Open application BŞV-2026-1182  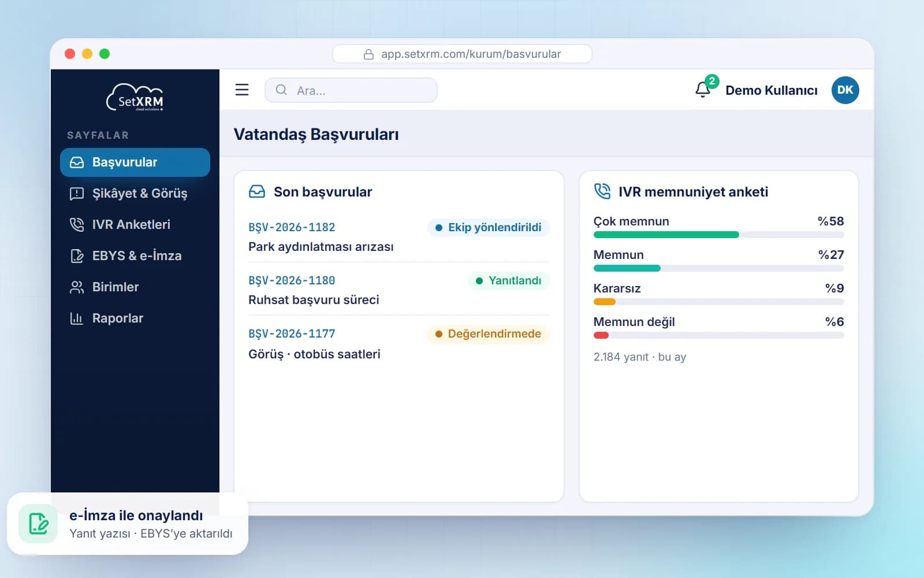[292, 228]
